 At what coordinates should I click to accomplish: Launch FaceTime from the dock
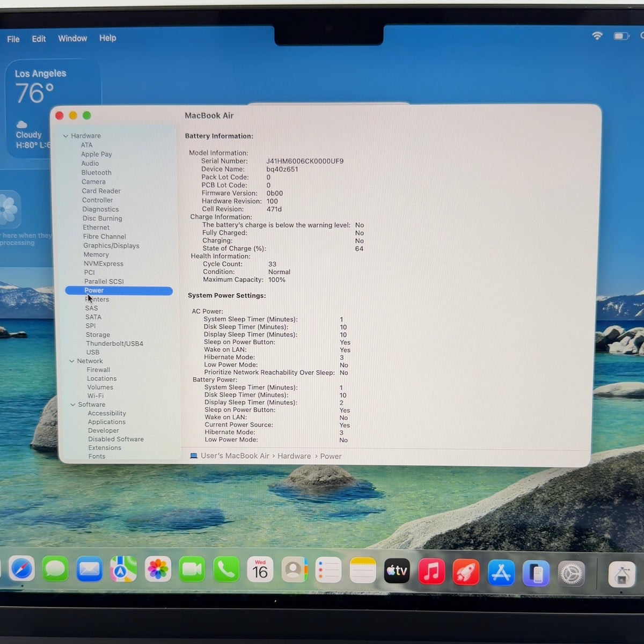(x=192, y=569)
